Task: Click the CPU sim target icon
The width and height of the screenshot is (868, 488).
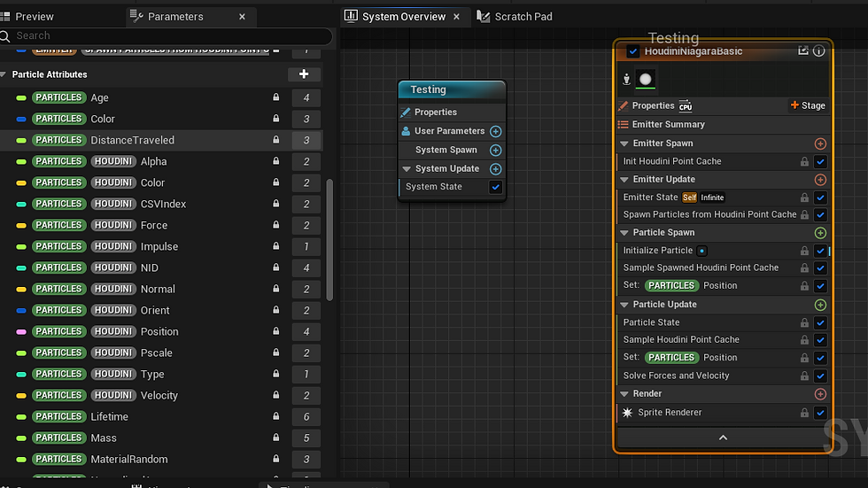Action: click(686, 105)
